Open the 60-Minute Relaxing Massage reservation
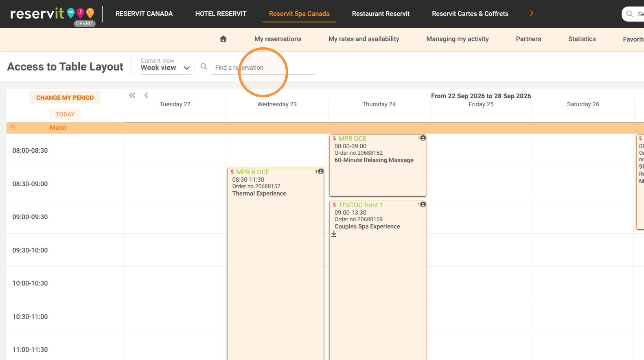Image resolution: width=644 pixels, height=360 pixels. tap(378, 165)
